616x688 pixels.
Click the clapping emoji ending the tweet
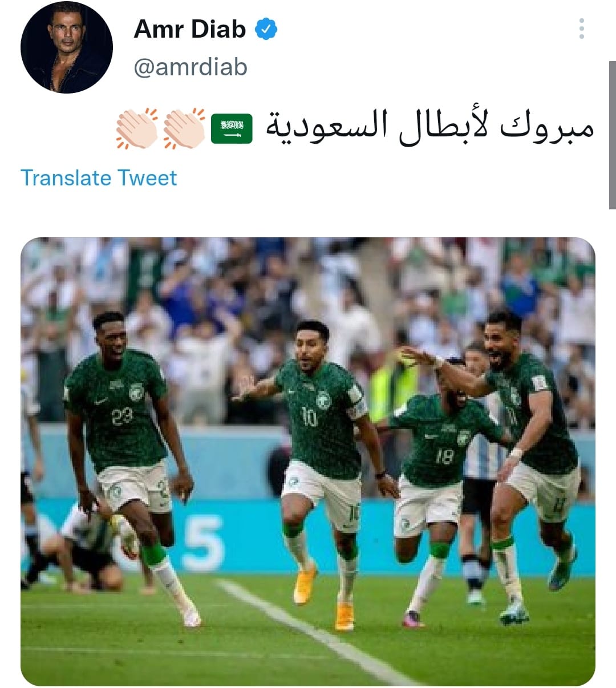click(x=137, y=128)
